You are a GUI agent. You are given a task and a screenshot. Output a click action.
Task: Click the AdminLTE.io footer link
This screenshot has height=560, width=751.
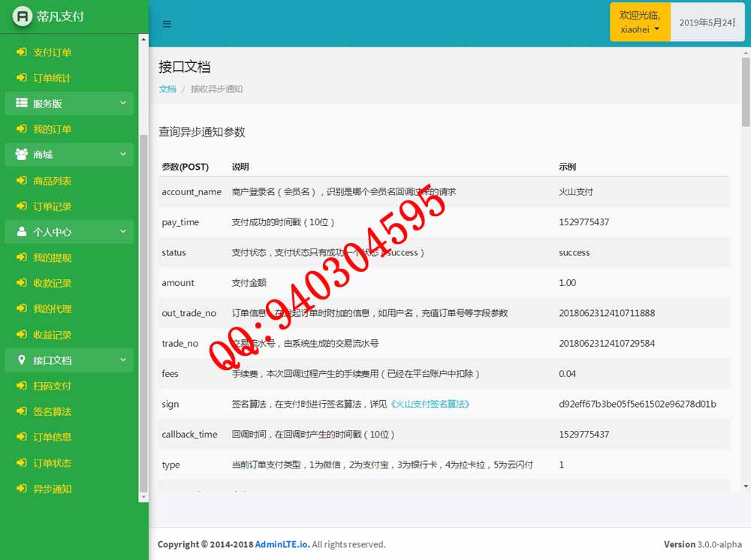click(x=282, y=544)
